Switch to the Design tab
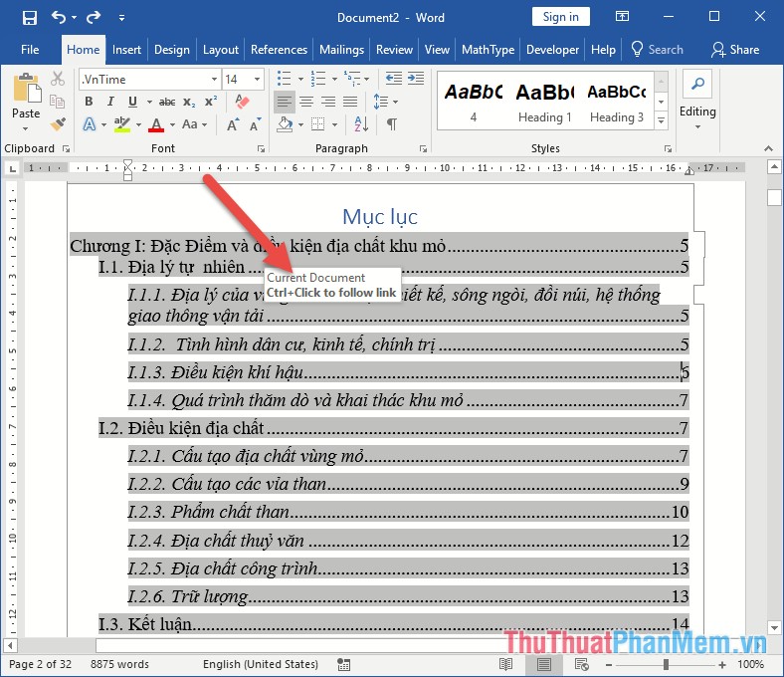 pyautogui.click(x=172, y=50)
